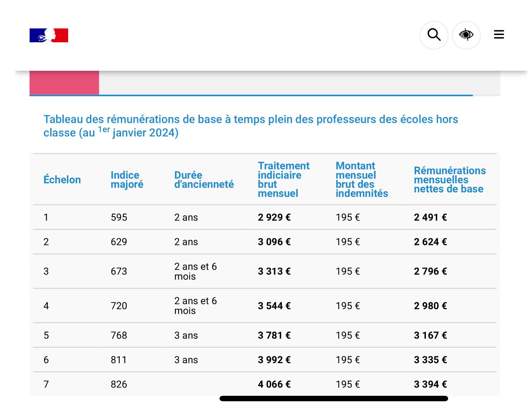Click gross salary 4 066 €
This screenshot has height=410, width=532.
[x=274, y=384]
